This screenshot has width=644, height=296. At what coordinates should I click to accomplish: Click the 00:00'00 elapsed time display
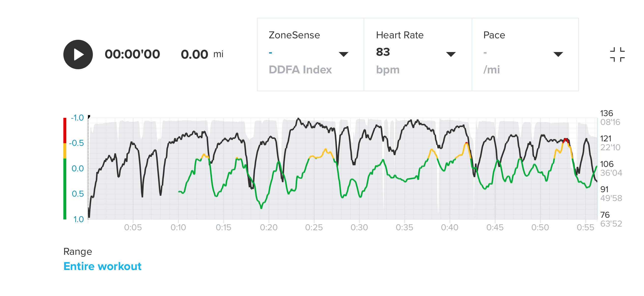point(132,54)
